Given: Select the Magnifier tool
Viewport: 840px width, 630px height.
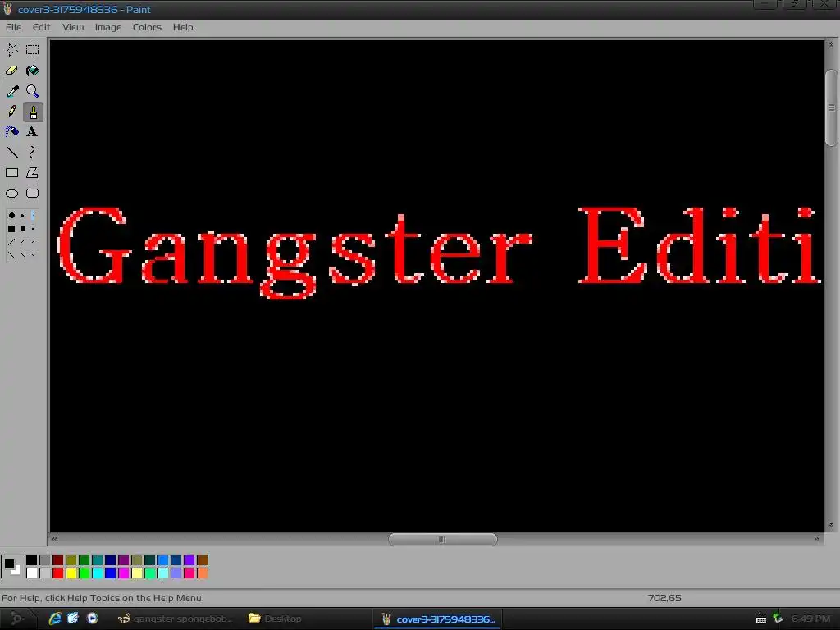Looking at the screenshot, I should point(33,91).
